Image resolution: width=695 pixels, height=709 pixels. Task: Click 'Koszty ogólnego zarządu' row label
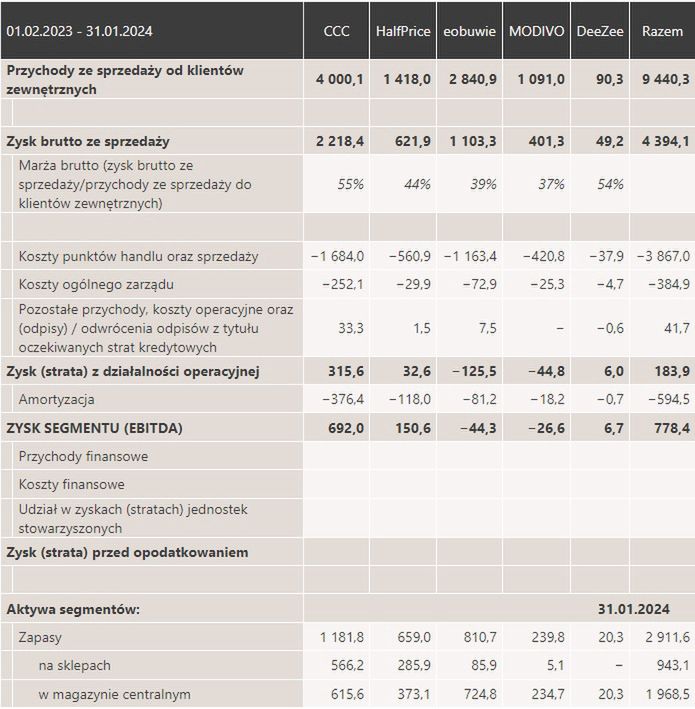96,285
